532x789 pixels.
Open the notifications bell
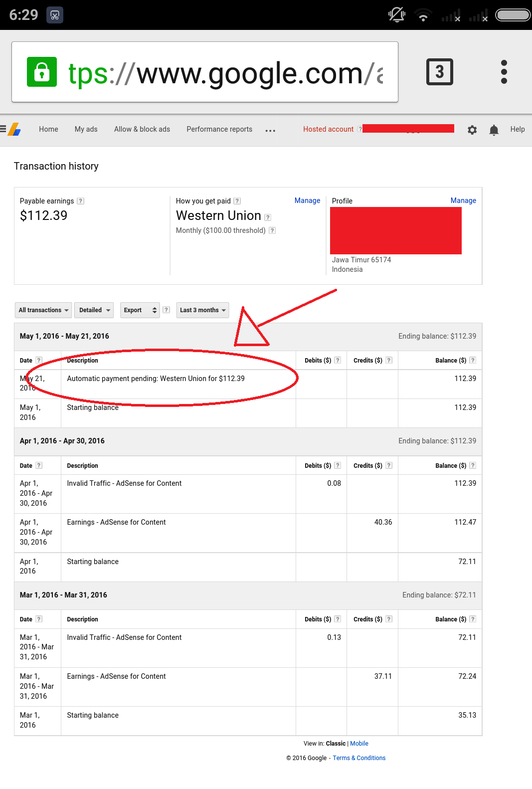click(494, 130)
